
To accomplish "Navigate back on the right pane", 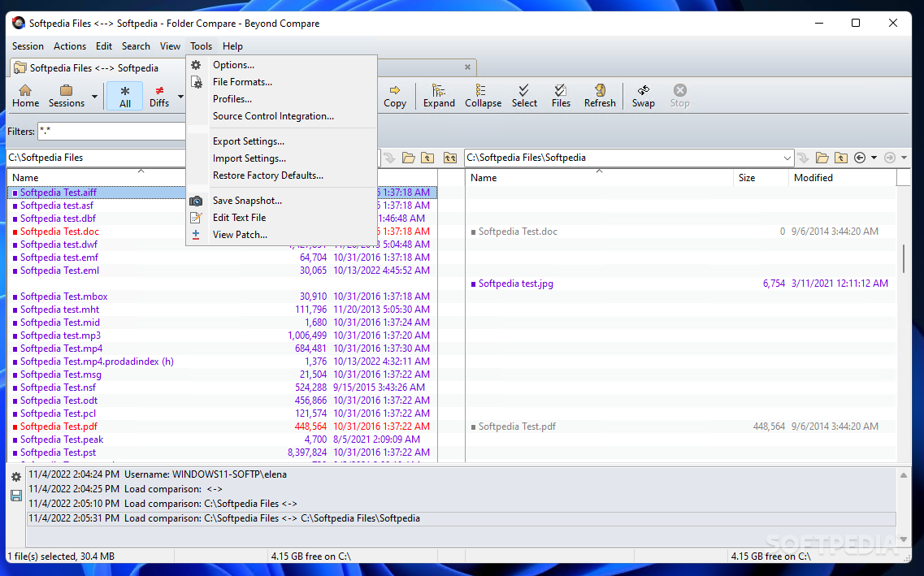I will coord(860,158).
